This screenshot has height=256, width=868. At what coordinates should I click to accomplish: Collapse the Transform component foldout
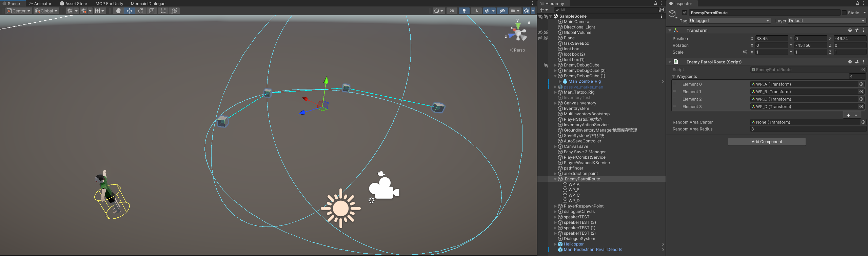point(670,30)
